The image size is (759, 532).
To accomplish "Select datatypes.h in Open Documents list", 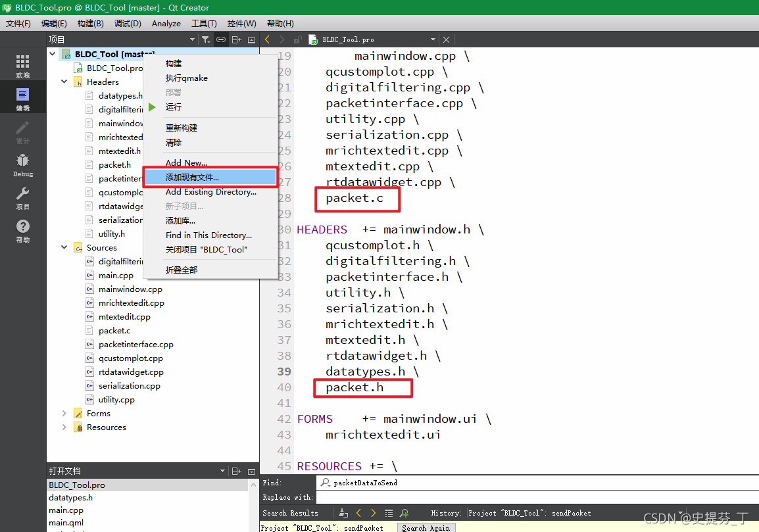I will tap(70, 498).
